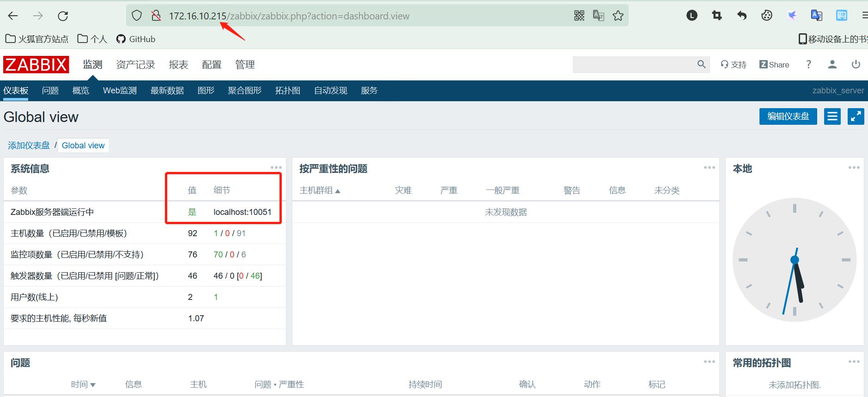Open the round L extension icon
Image resolution: width=868 pixels, height=397 pixels.
[x=692, y=16]
